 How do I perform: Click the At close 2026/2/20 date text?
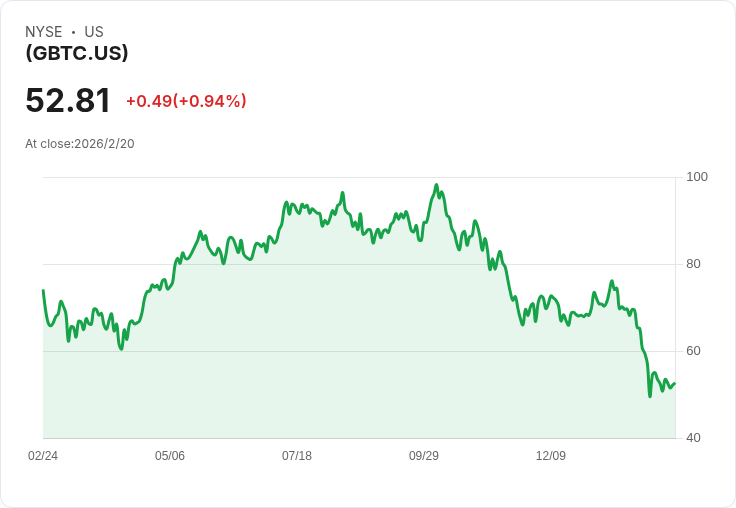pos(80,144)
